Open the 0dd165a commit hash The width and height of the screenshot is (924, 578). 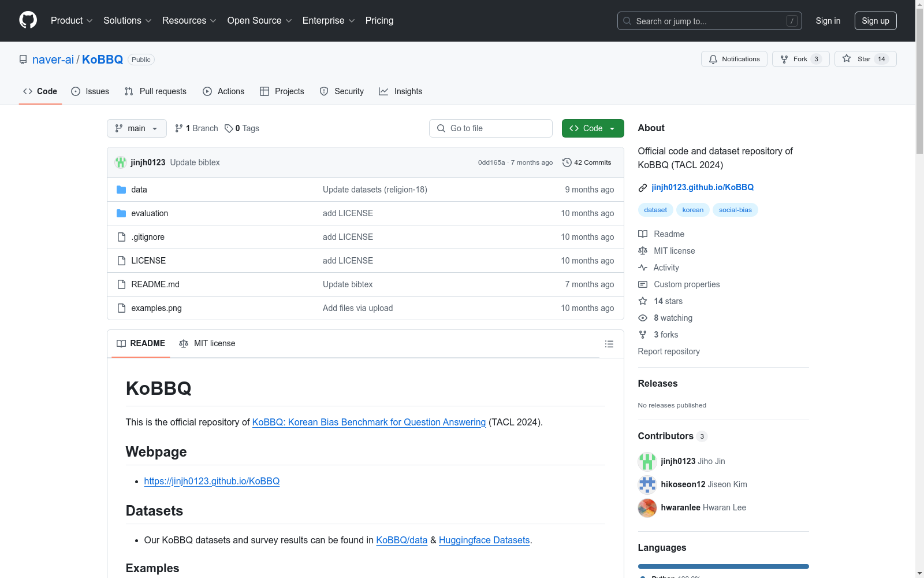491,162
